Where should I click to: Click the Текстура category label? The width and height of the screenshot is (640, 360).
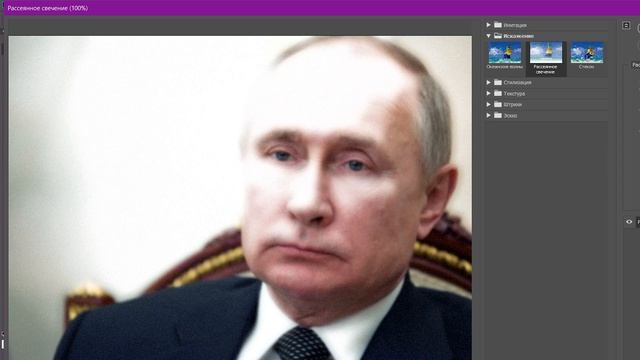514,94
